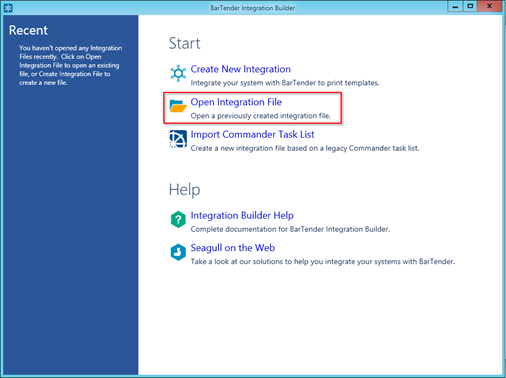Click the Help section heading

click(x=184, y=190)
